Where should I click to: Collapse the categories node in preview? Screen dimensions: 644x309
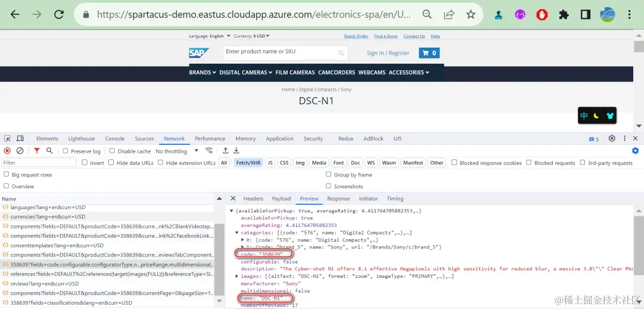(x=237, y=233)
